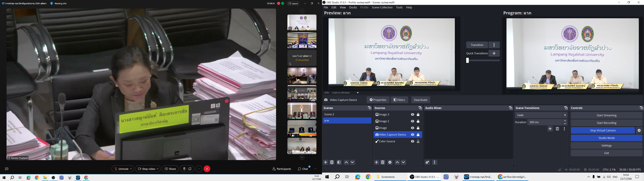Open the Docks menu in OBS

pos(353,8)
